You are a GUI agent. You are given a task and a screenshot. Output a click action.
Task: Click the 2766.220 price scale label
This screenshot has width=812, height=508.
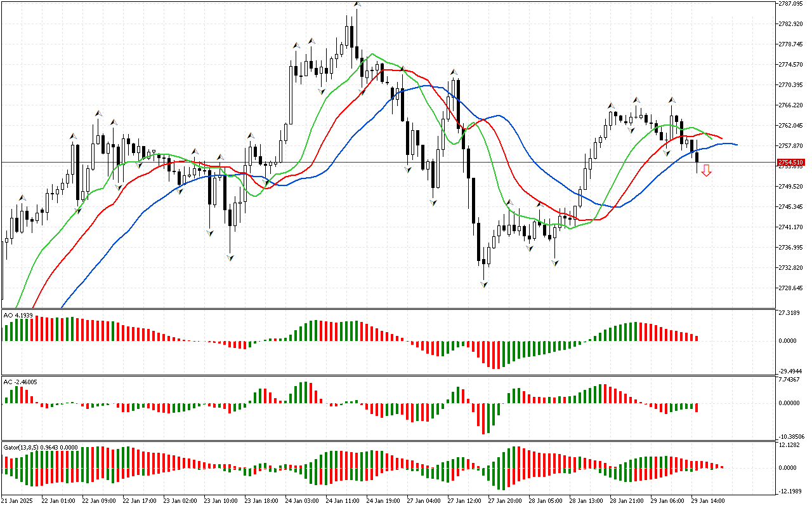tap(790, 105)
